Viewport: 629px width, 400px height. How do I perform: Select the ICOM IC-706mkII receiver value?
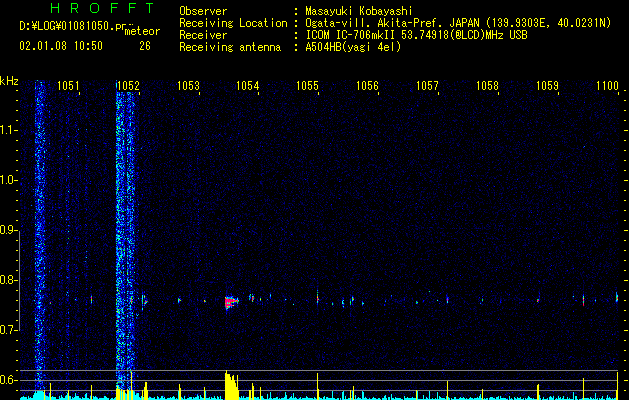point(416,35)
